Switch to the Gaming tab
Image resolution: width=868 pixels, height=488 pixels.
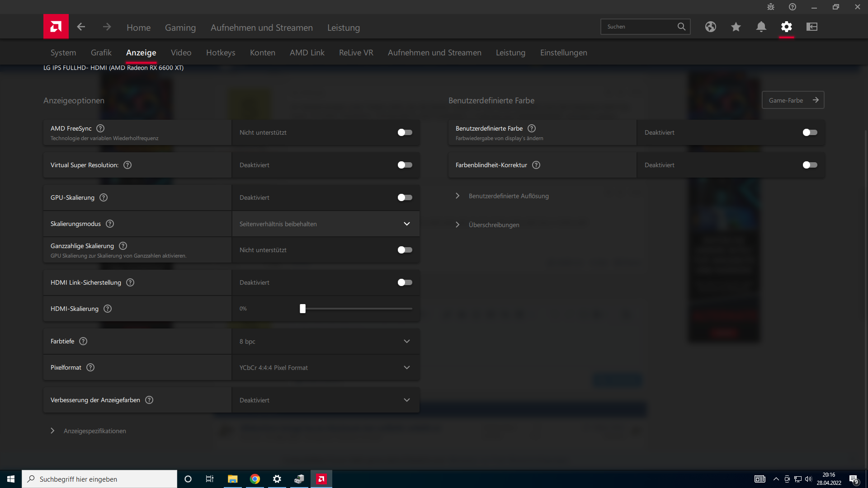pyautogui.click(x=180, y=28)
